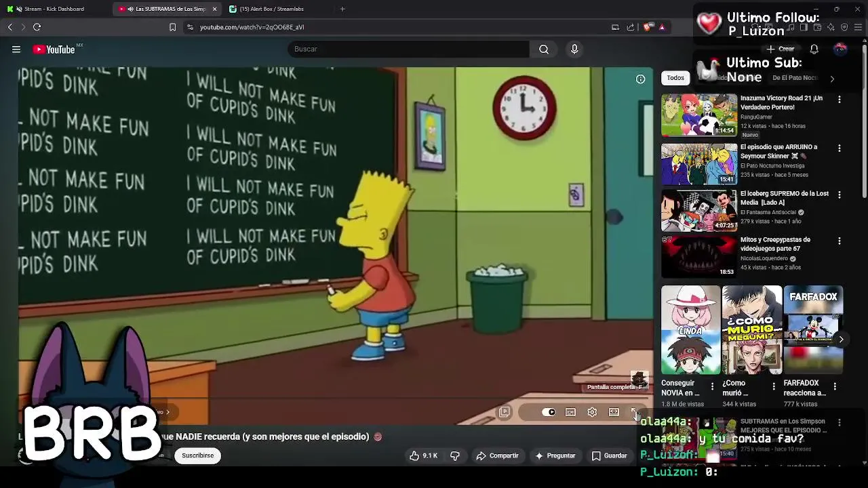Switch to theater mode

click(614, 412)
